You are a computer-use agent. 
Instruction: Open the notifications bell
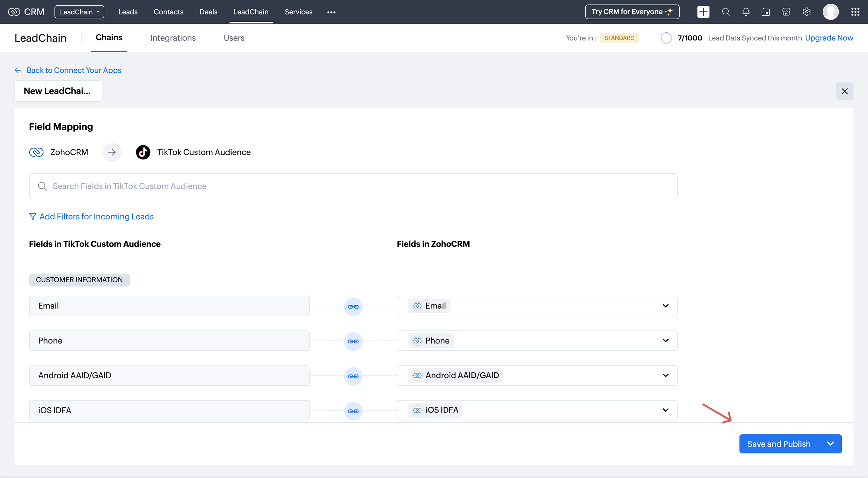point(746,12)
